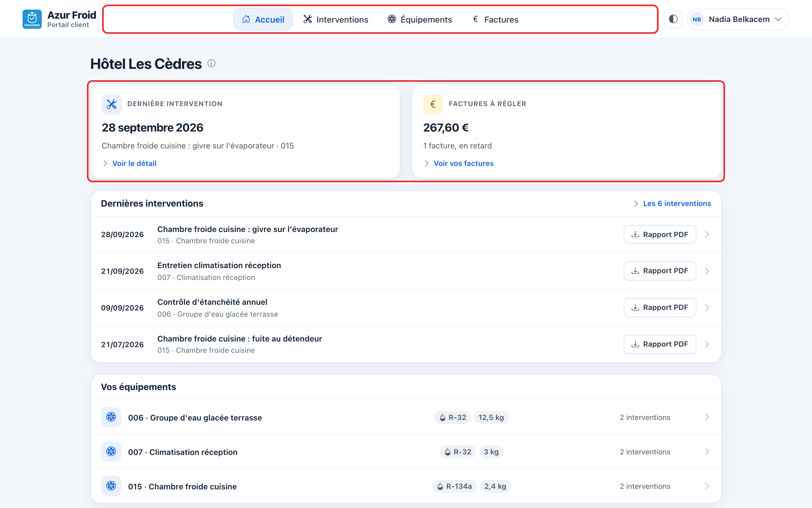812x508 pixels.
Task: Open chevron for 006 Groupe d'eau glacée terrasse
Action: tap(707, 417)
